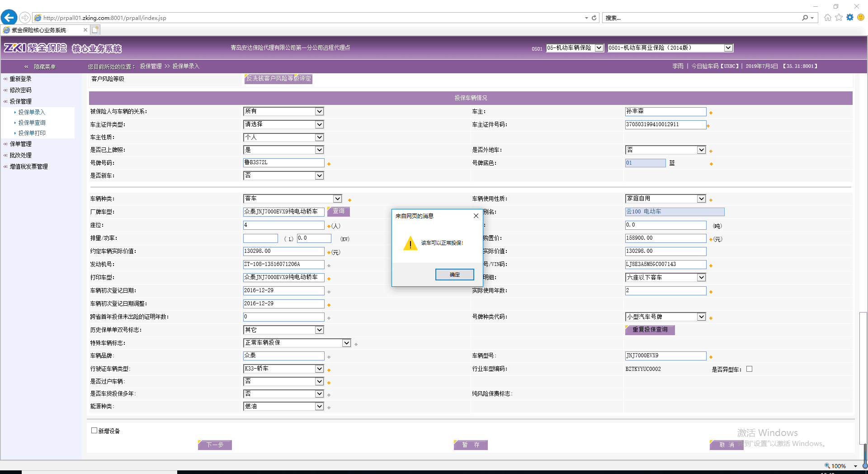Click the ZKI 紫金保险 logo
868x474 pixels.
[x=35, y=48]
